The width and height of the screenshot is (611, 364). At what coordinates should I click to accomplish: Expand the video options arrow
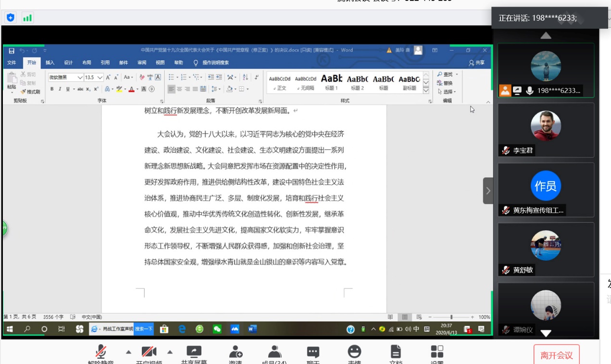point(170,352)
